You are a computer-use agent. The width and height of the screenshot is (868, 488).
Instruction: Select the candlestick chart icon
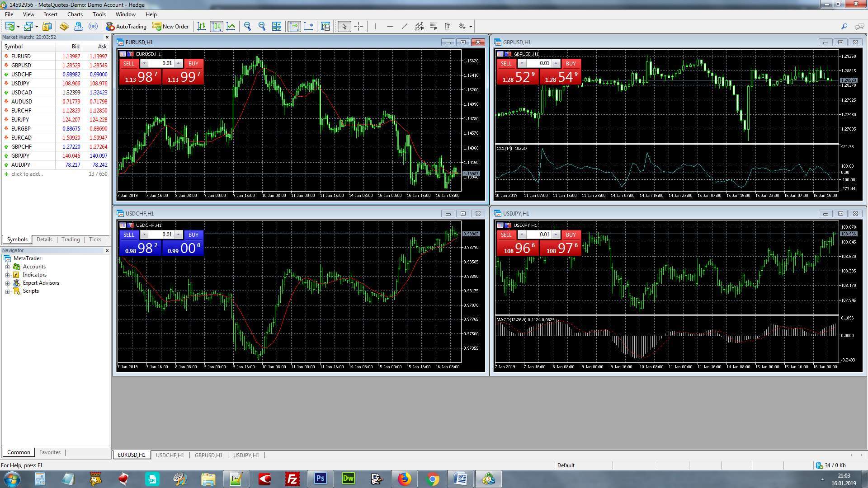(217, 27)
